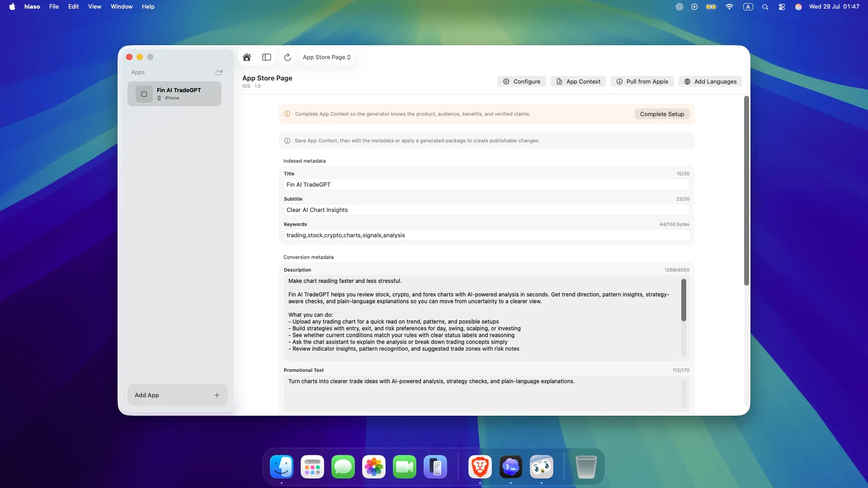This screenshot has width=868, height=488.
Task: Click the grey info icon by Save App Context
Action: coord(287,141)
